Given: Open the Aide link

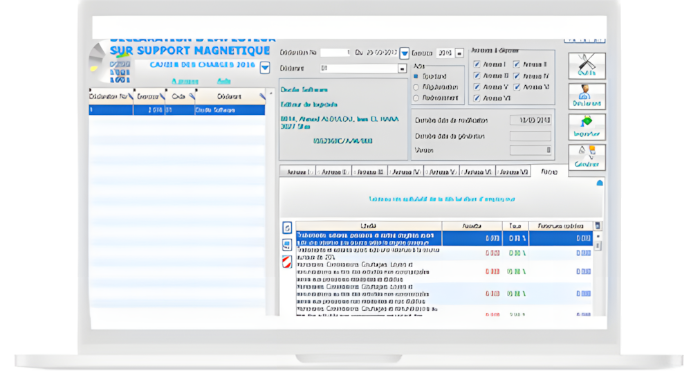Looking at the screenshot, I should [224, 81].
